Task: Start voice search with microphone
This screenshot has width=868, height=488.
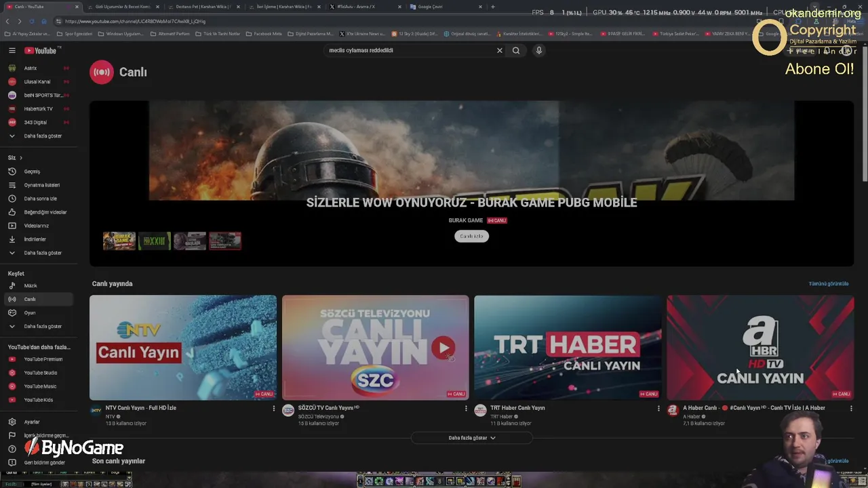Action: [539, 50]
